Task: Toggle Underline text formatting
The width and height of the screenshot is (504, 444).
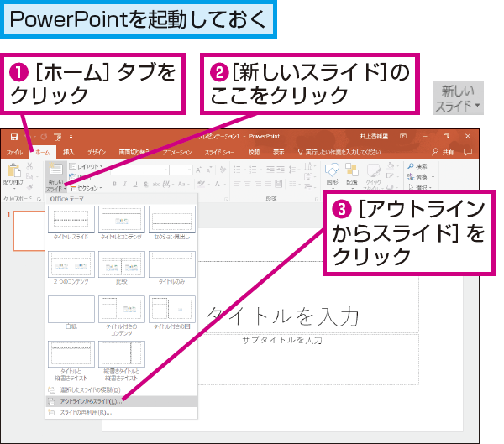Action: pyautogui.click(x=135, y=184)
